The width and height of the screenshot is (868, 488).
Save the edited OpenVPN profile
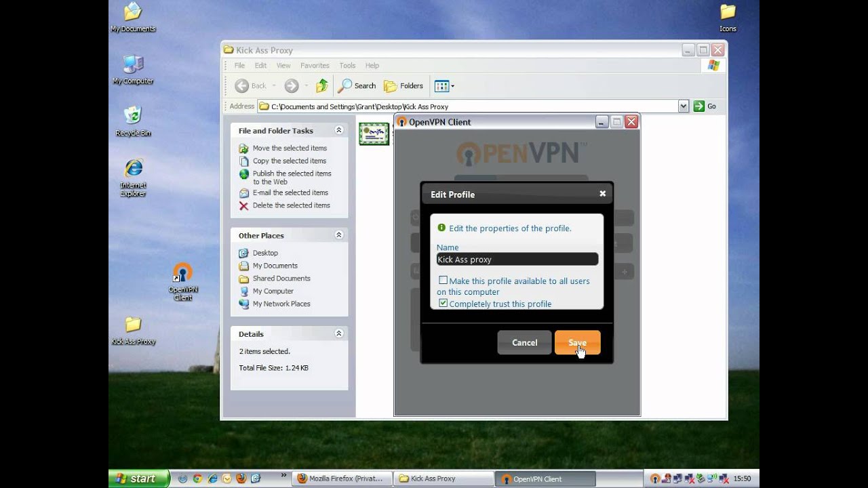[577, 342]
